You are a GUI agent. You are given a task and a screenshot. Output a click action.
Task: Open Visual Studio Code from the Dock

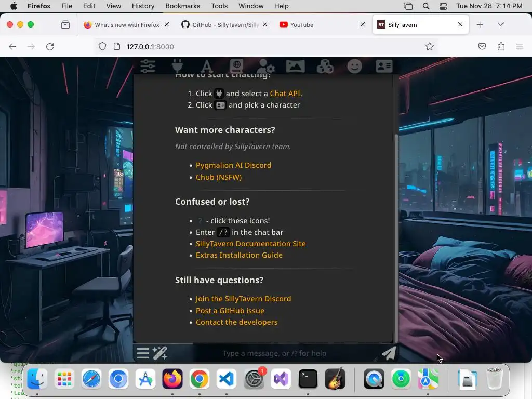click(x=227, y=379)
